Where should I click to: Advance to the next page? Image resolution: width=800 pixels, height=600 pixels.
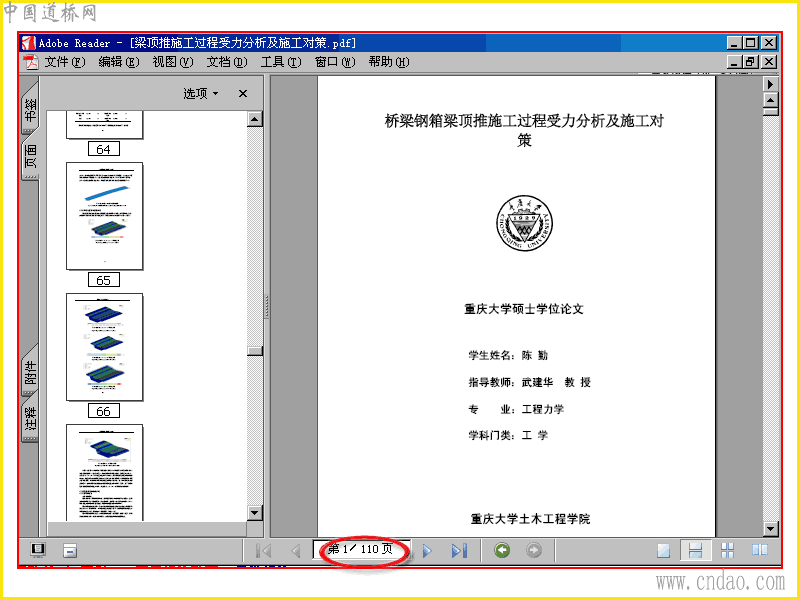(x=428, y=551)
